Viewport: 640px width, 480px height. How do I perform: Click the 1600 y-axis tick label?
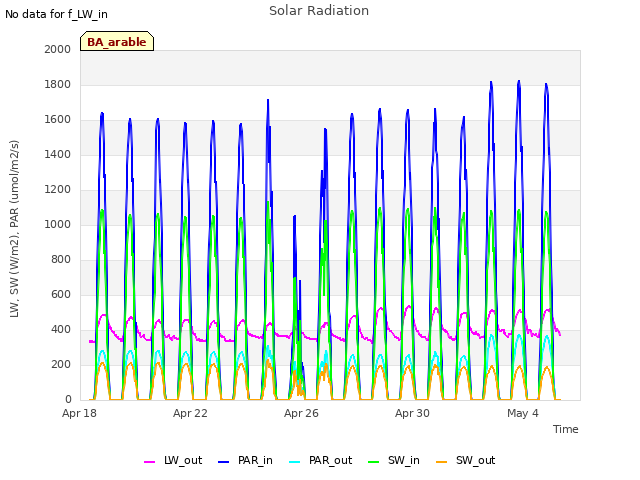58,120
